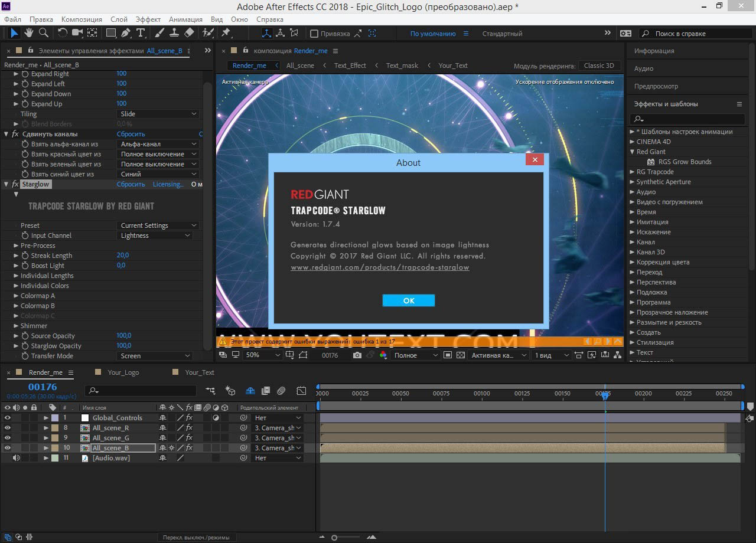Select the Unified Camera tool
The height and width of the screenshot is (543, 756).
(x=77, y=33)
